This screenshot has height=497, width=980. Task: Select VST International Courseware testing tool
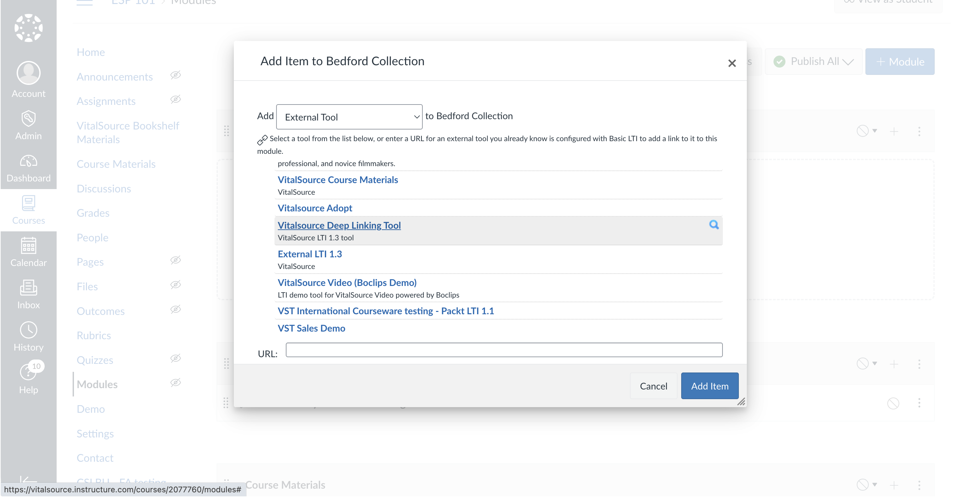coord(386,311)
